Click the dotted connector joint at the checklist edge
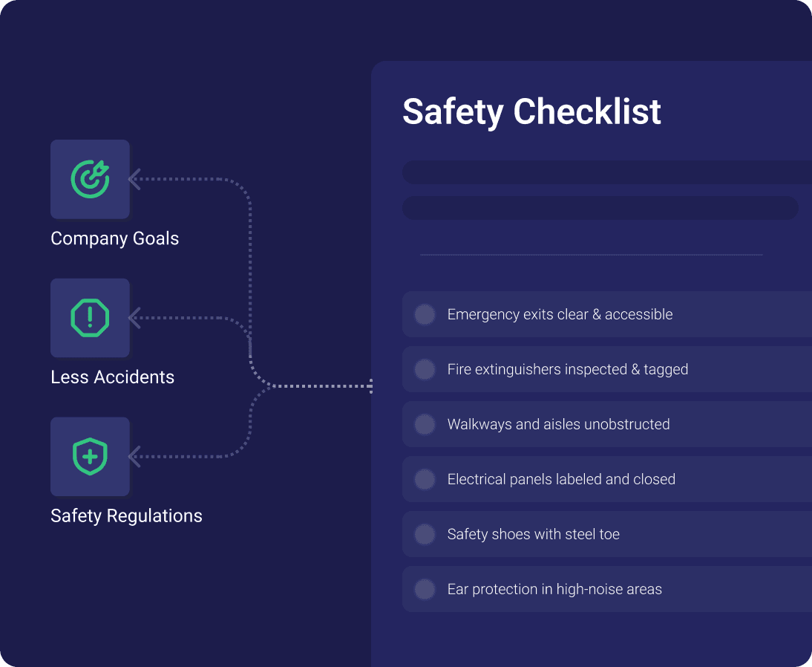This screenshot has height=667, width=812. point(370,386)
